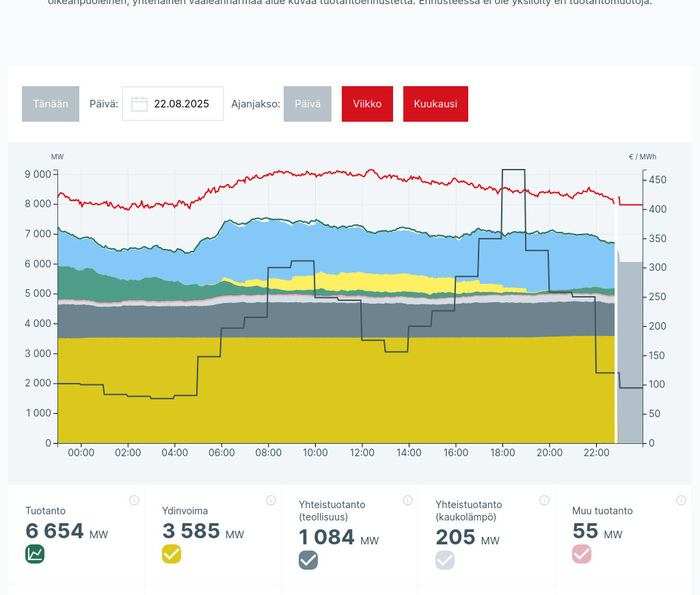This screenshot has width=700, height=595.
Task: Toggle the Yhteistuotanto (teollisuus) checkbox
Action: coord(308,560)
